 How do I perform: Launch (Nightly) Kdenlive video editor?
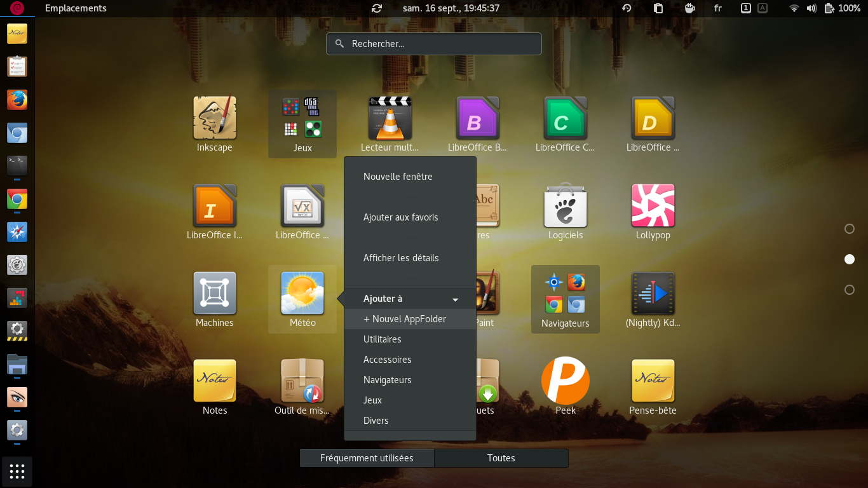[653, 294]
